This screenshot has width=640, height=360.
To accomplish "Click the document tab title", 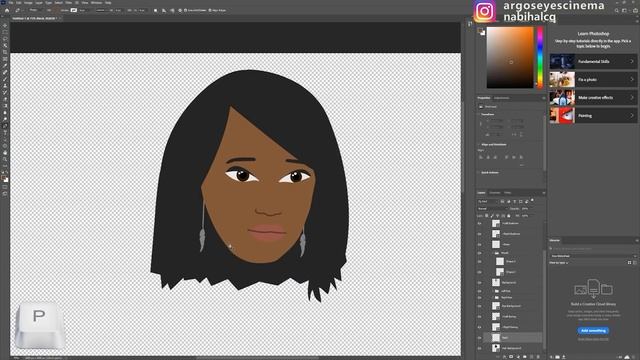I will click(x=34, y=18).
